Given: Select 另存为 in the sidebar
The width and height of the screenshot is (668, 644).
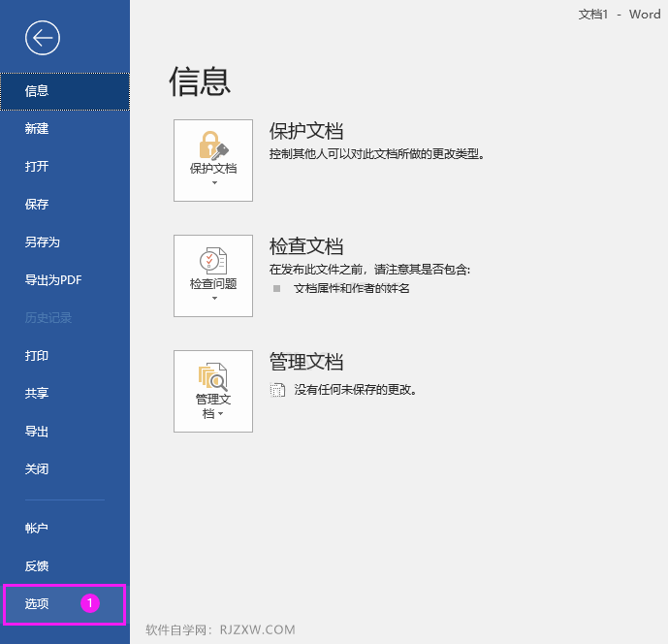Looking at the screenshot, I should tap(65, 242).
